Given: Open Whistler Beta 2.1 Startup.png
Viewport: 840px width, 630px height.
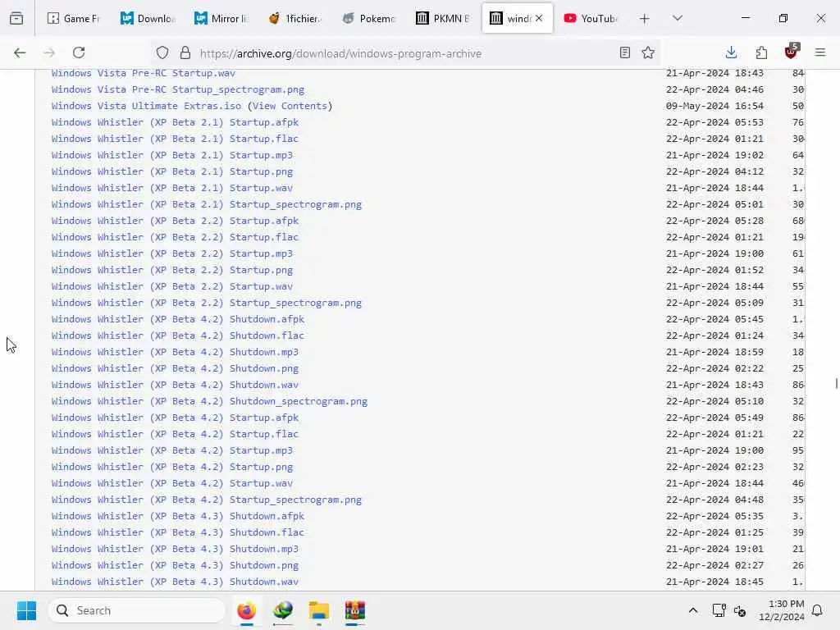Looking at the screenshot, I should [x=172, y=171].
